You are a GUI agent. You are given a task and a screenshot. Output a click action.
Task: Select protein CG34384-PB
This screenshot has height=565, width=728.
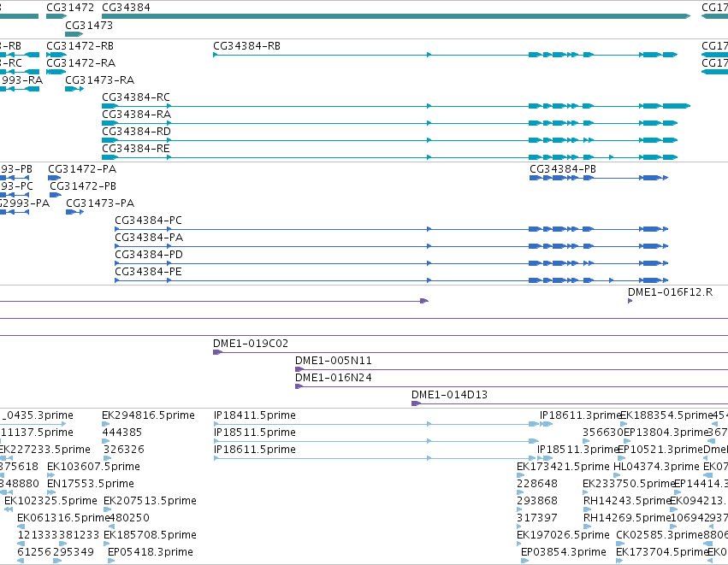(599, 178)
